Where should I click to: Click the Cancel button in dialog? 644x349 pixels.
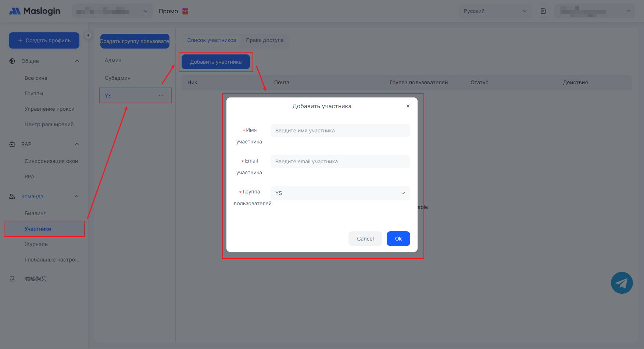[365, 239]
